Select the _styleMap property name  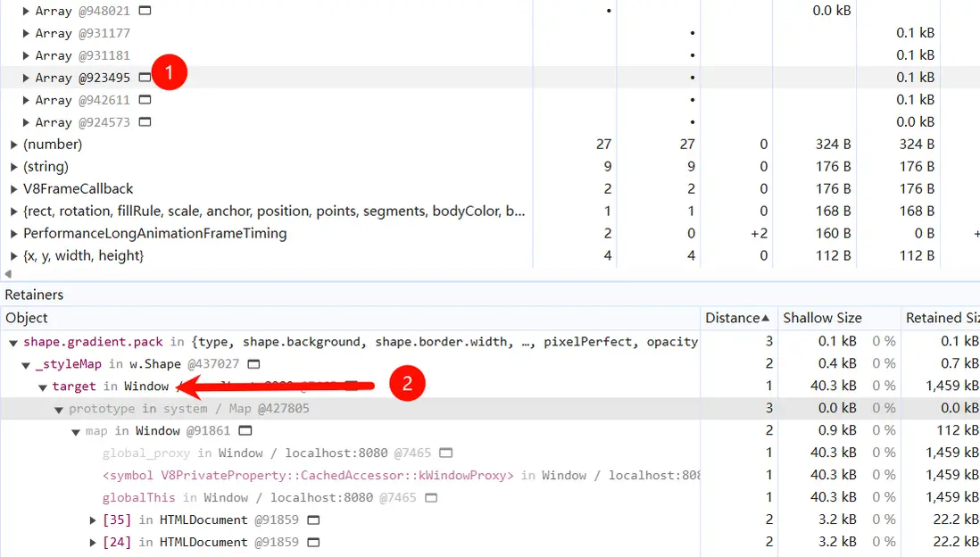click(x=69, y=364)
